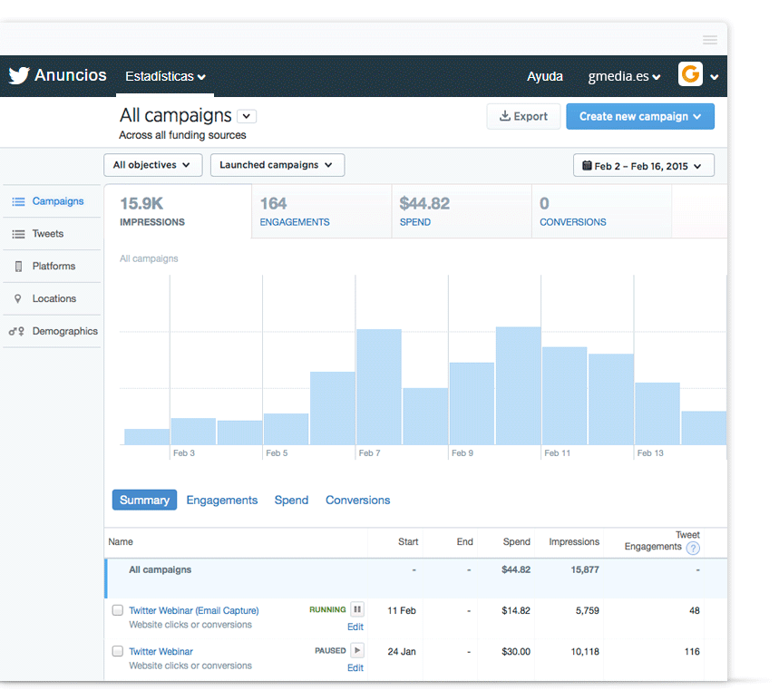Open the Twitter Webinar campaign link

pos(161,651)
